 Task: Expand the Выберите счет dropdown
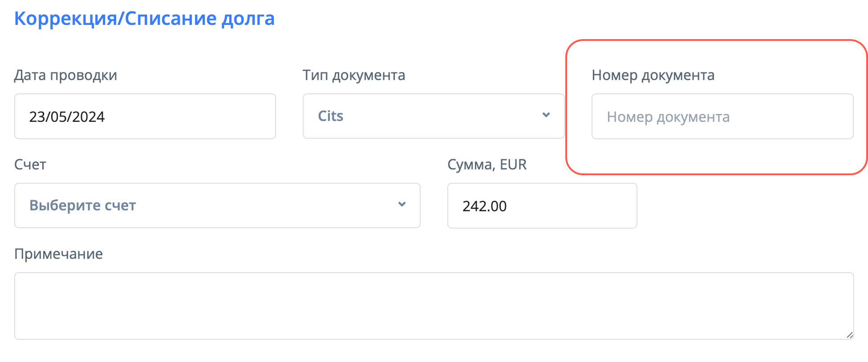click(x=217, y=205)
